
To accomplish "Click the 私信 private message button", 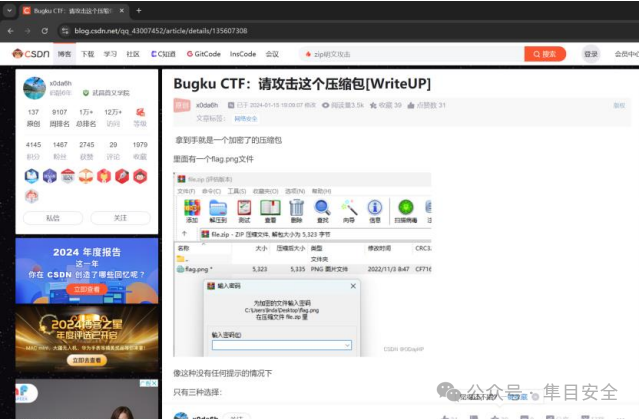I will [x=53, y=218].
